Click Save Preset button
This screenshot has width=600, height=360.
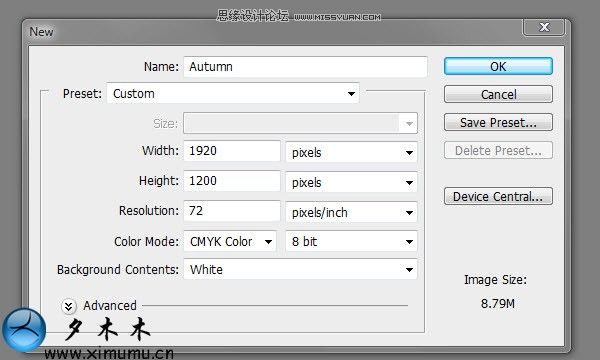[498, 122]
